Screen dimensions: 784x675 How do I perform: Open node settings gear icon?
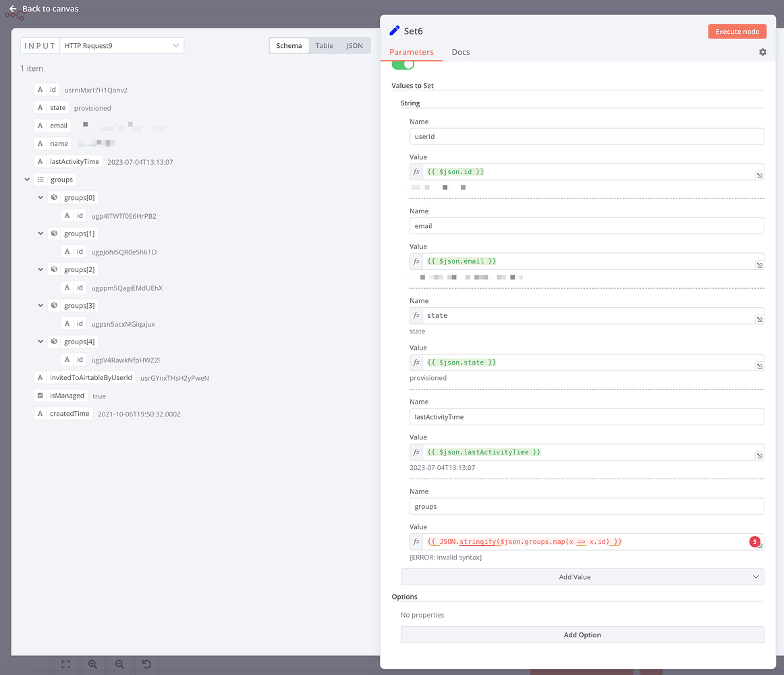762,52
